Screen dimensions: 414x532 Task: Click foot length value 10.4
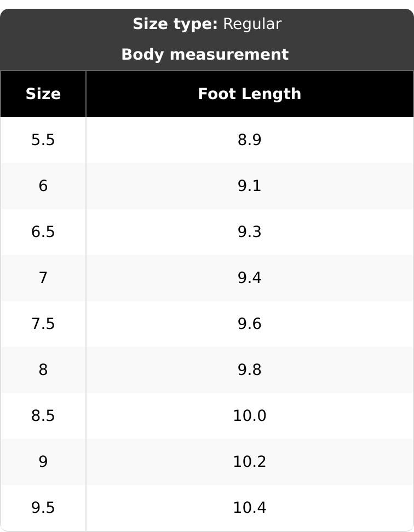point(249,507)
